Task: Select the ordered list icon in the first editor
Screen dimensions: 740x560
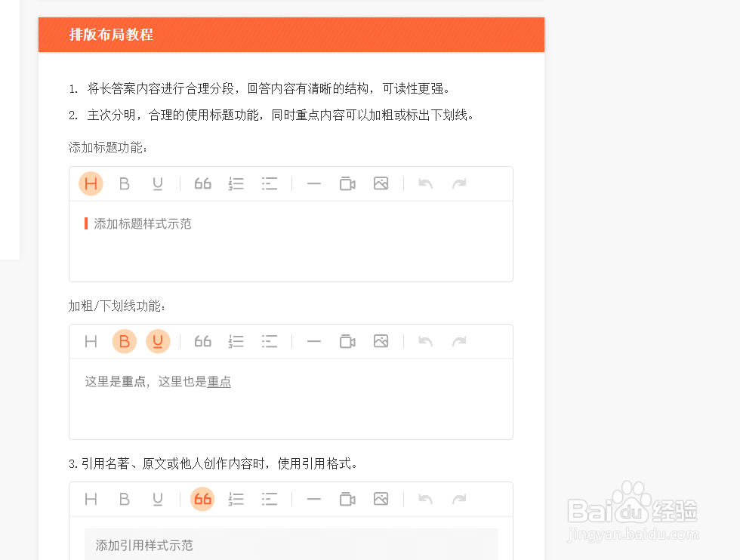Action: [236, 183]
